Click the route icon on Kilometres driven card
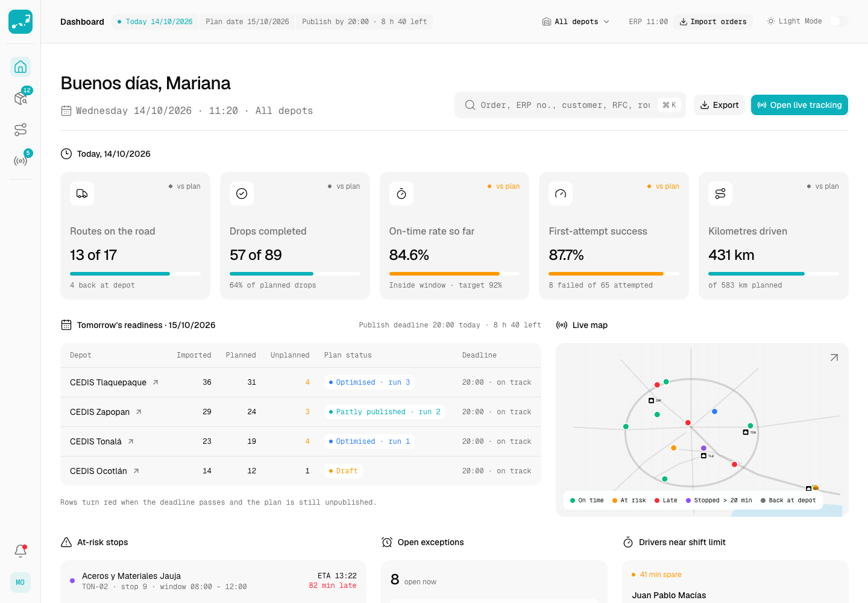Viewport: 868px width, 603px height. click(720, 194)
